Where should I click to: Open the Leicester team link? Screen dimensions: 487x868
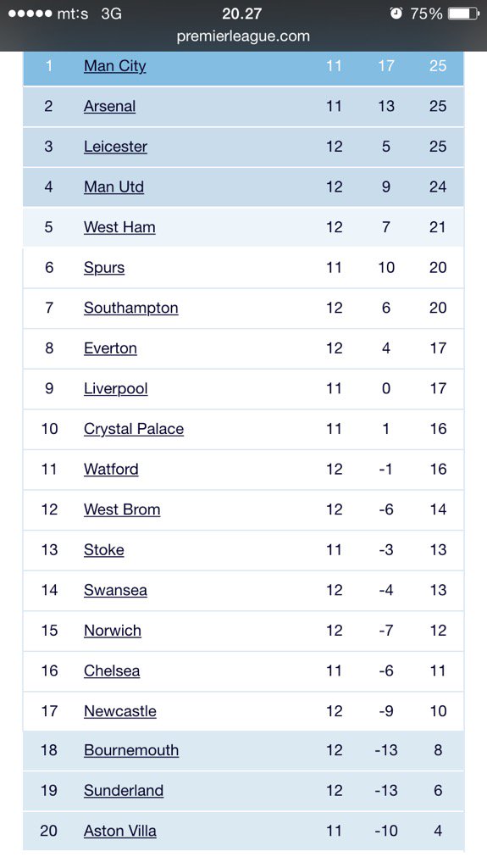116,147
